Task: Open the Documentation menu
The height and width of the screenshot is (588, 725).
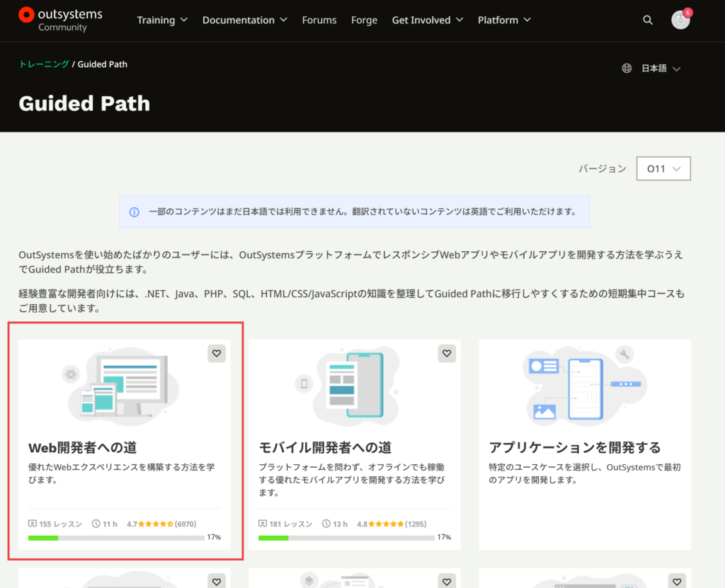Action: [244, 20]
